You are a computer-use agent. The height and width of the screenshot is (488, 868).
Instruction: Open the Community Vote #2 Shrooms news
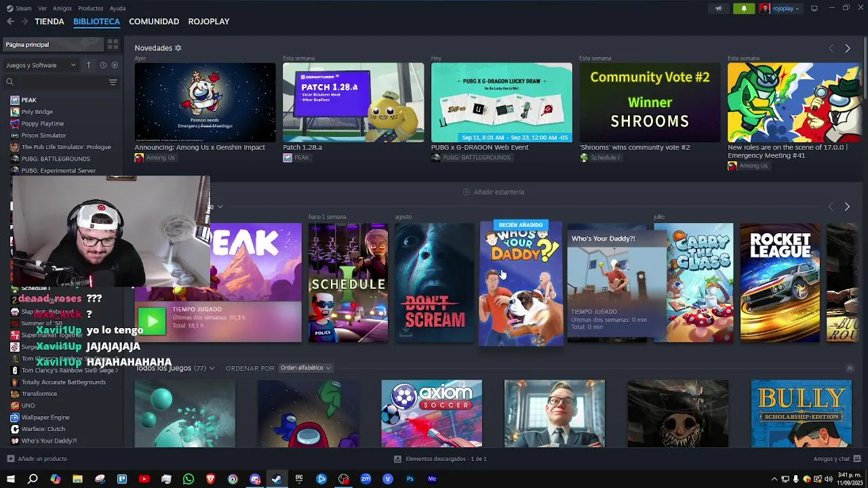tap(650, 102)
